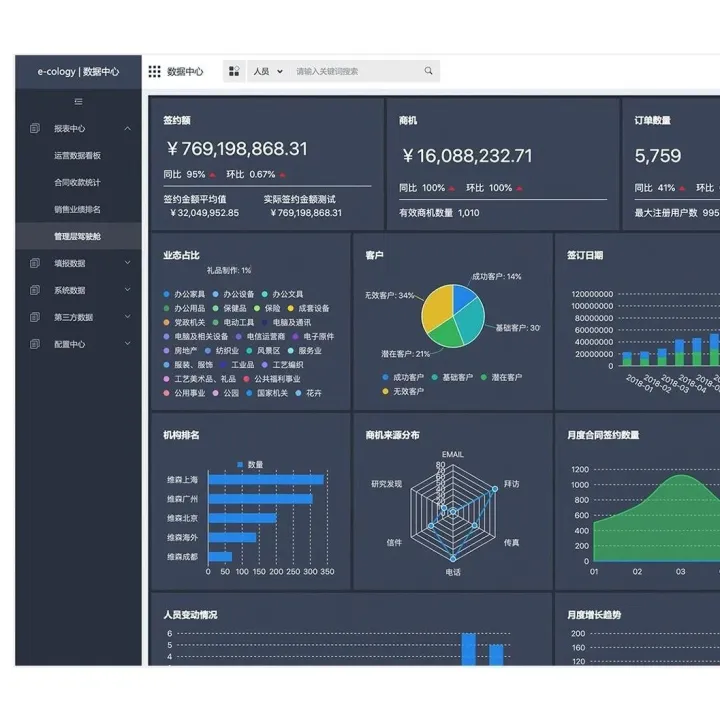Toggle 保健品 legend item

229,308
